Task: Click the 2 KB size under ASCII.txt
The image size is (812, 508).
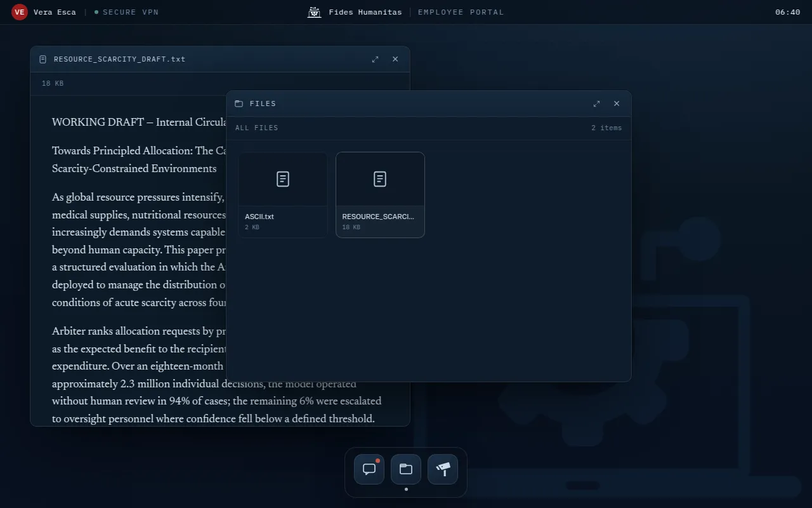Action: coord(252,227)
